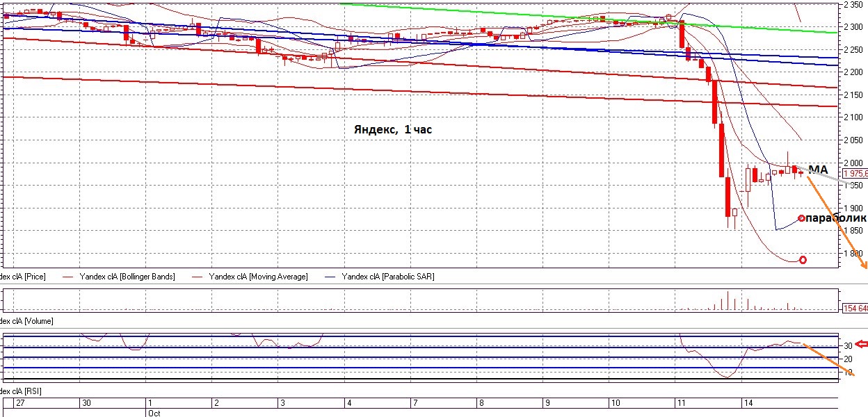Click price axis label 2 300
Viewport: 868px width, 417px height.
tap(855, 26)
